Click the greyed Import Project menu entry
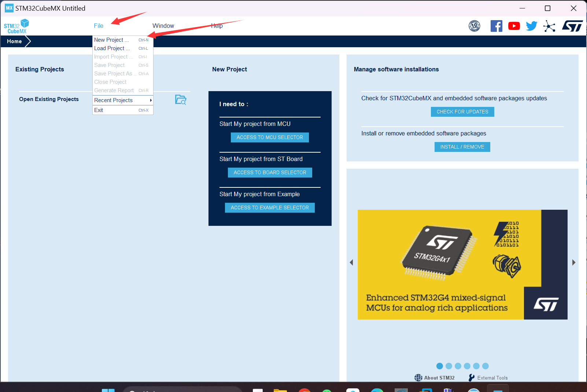The width and height of the screenshot is (587, 392). click(123, 57)
